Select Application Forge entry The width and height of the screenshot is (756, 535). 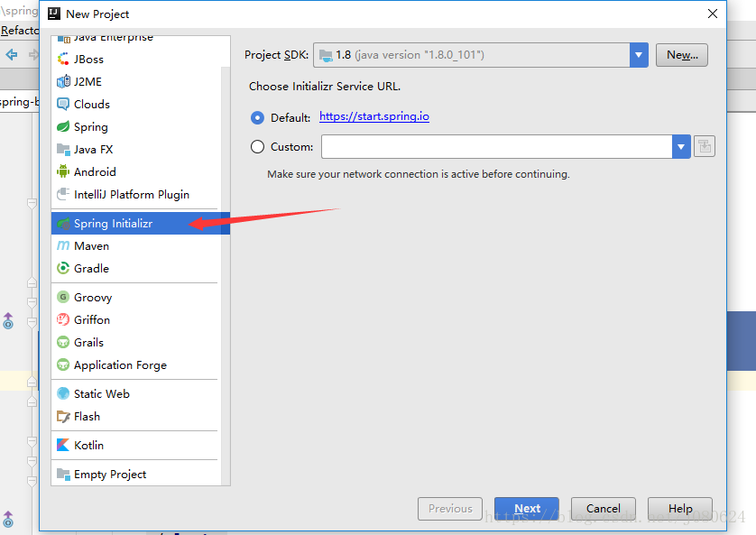coord(141,364)
